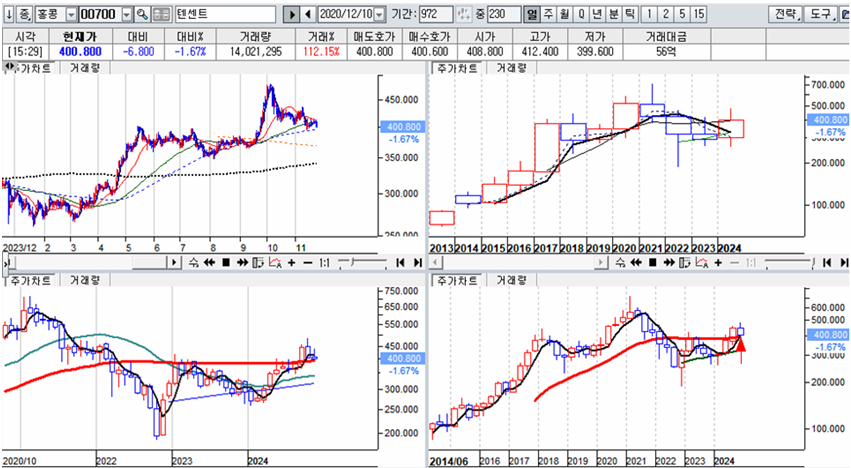Click the linked-screens icon beside the search icon
This screenshot has height=468, width=851.
(x=161, y=14)
